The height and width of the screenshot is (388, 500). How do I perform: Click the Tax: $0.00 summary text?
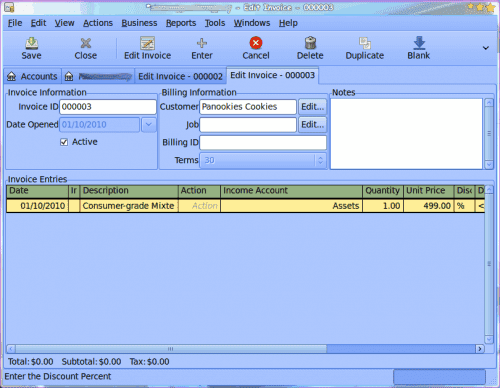click(149, 362)
